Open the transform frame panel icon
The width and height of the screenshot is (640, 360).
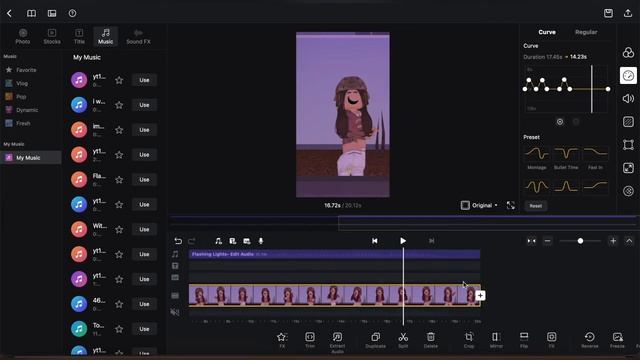click(x=628, y=144)
